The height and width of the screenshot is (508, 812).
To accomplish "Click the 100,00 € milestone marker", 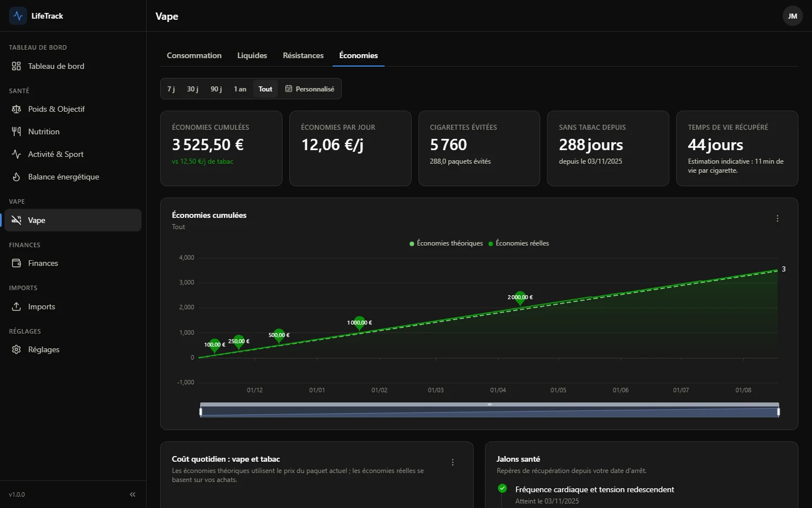I will (214, 345).
